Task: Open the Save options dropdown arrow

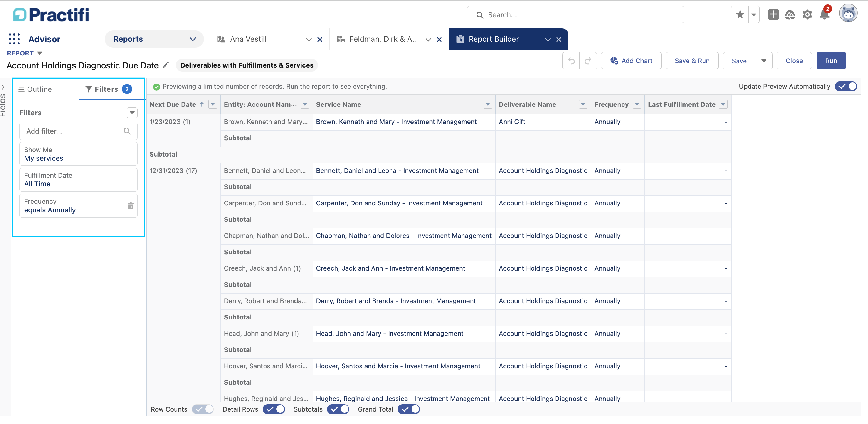Action: pyautogui.click(x=764, y=61)
